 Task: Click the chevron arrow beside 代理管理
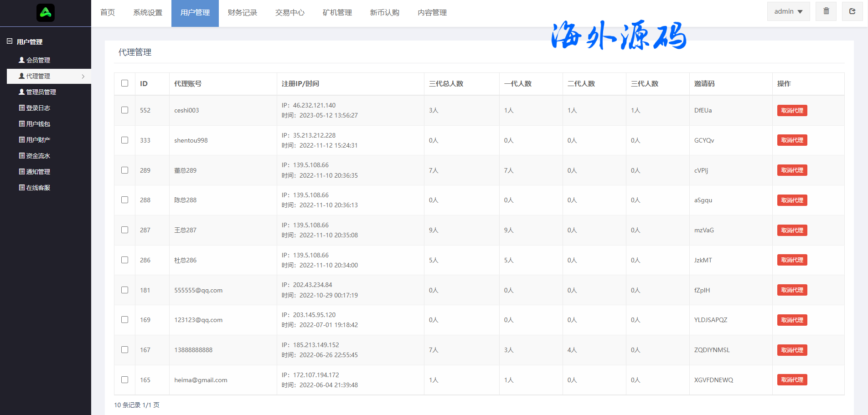point(83,77)
